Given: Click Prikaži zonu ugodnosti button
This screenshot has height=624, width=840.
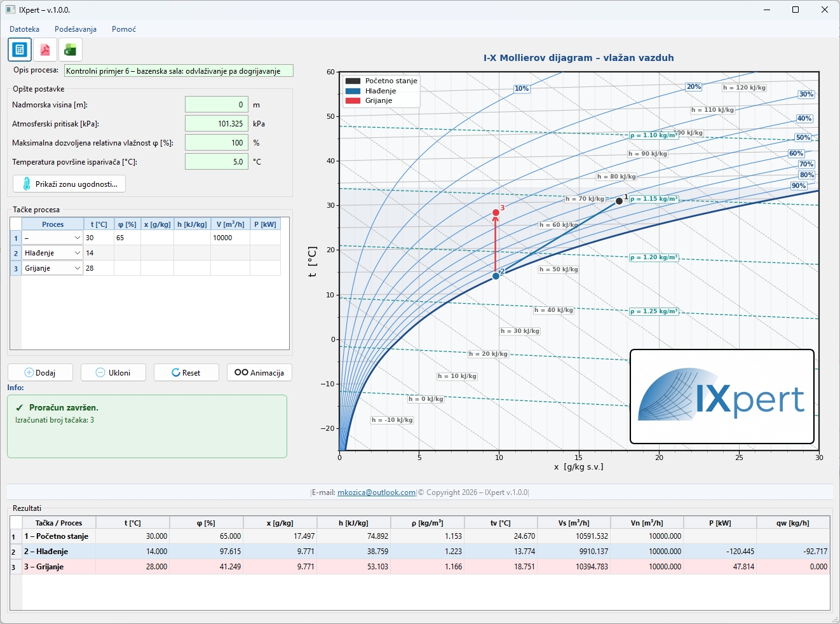Looking at the screenshot, I should [69, 184].
